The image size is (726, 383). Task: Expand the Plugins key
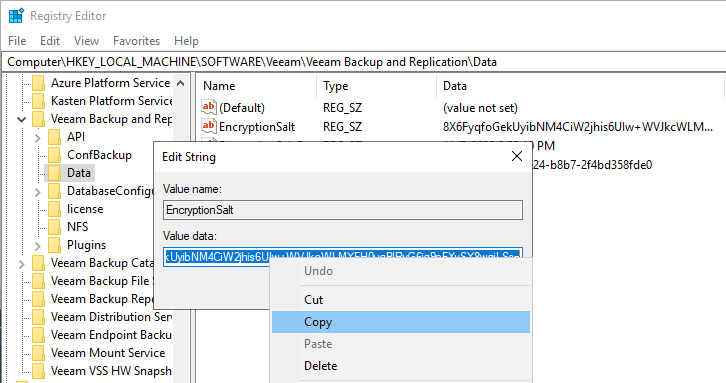[38, 245]
